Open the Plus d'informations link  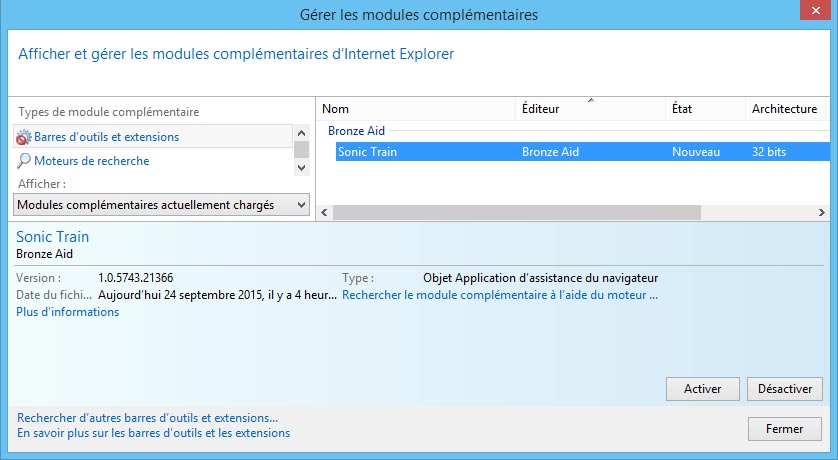(x=67, y=312)
